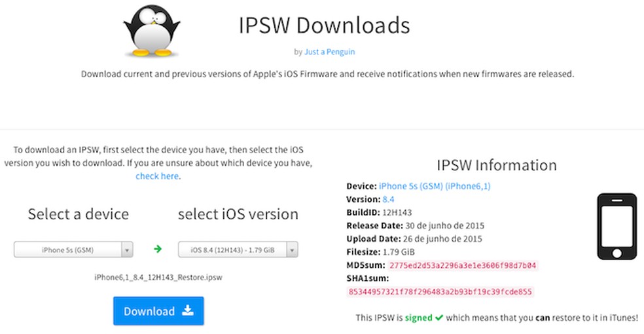Click the Filesize value 1.79 GiB

(x=399, y=252)
